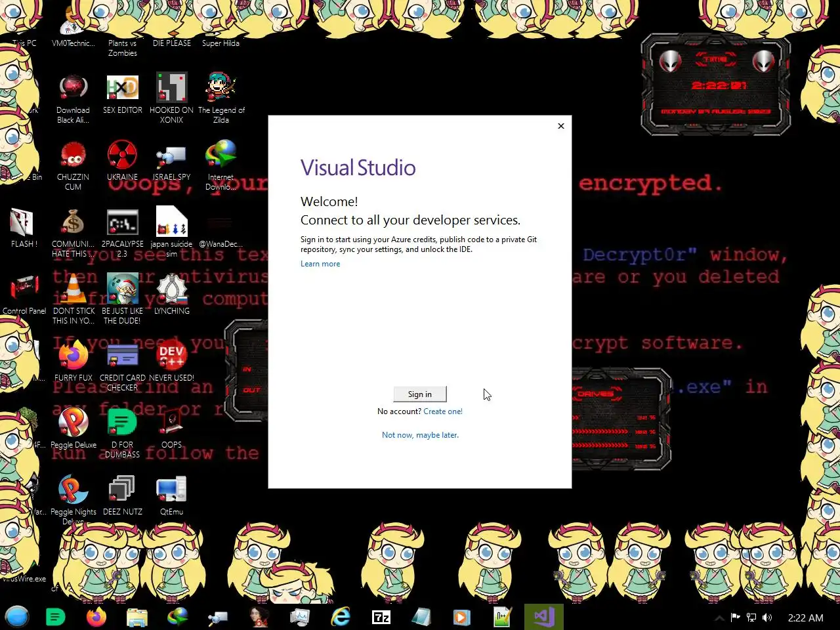840x630 pixels.
Task: Choose Not now, maybe later
Action: pos(420,435)
